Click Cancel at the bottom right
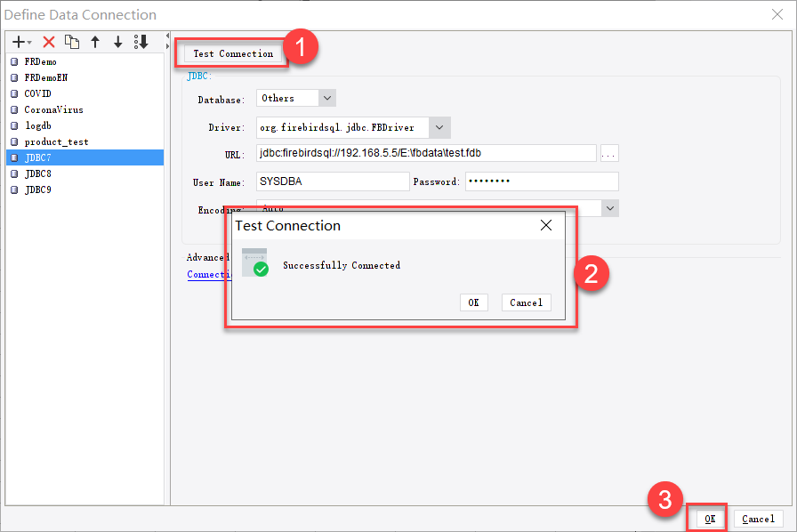This screenshot has height=532, width=797. (758, 519)
